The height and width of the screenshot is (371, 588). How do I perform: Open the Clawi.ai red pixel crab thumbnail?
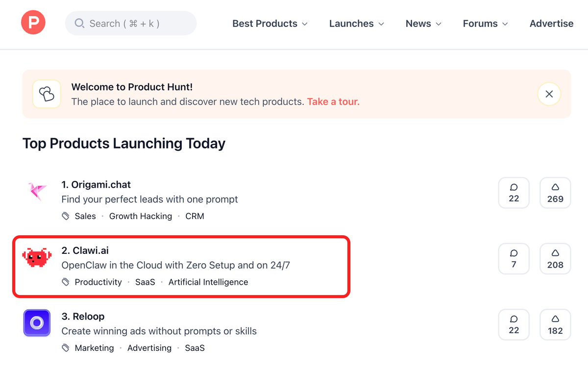click(x=37, y=257)
